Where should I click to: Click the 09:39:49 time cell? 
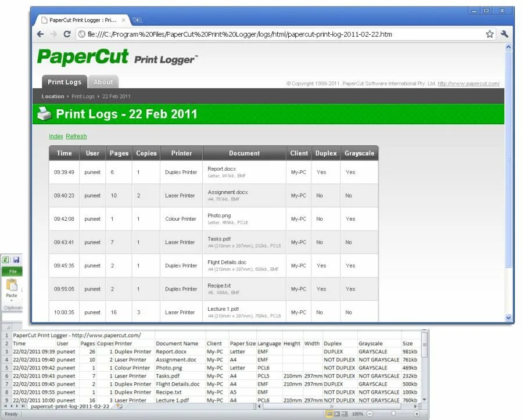pyautogui.click(x=64, y=172)
